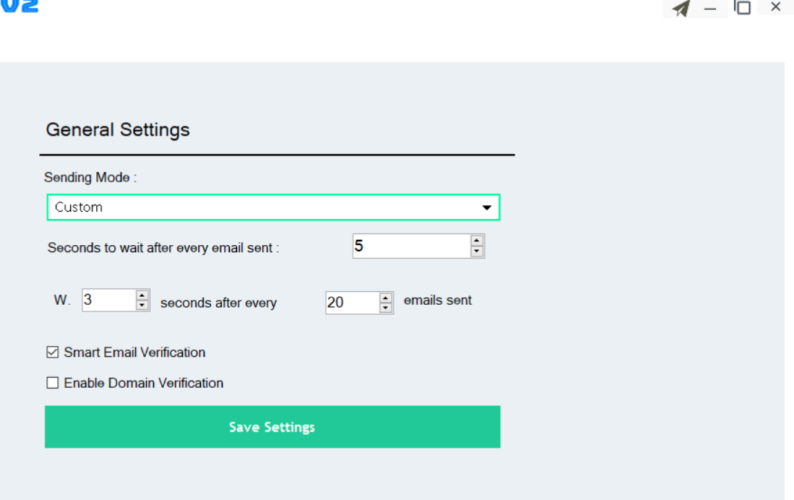Decrement the W. seconds value
This screenshot has height=500, width=794.
(x=143, y=305)
